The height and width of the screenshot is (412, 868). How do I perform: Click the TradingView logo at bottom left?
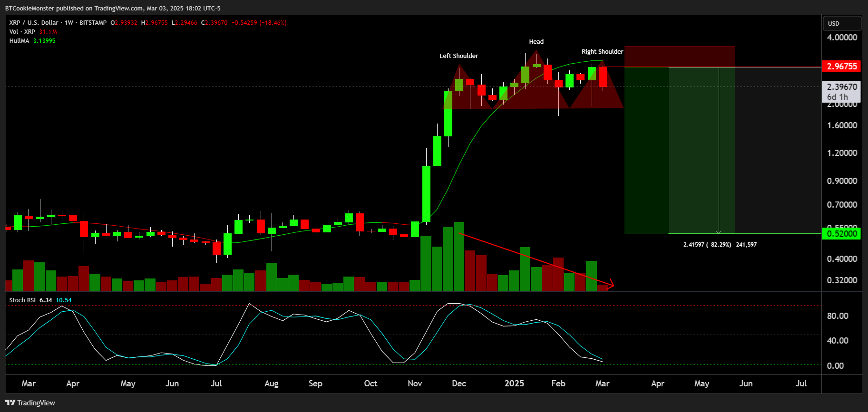[30, 402]
